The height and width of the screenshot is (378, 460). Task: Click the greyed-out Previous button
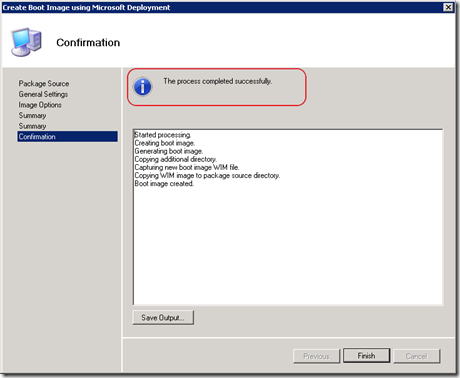316,356
